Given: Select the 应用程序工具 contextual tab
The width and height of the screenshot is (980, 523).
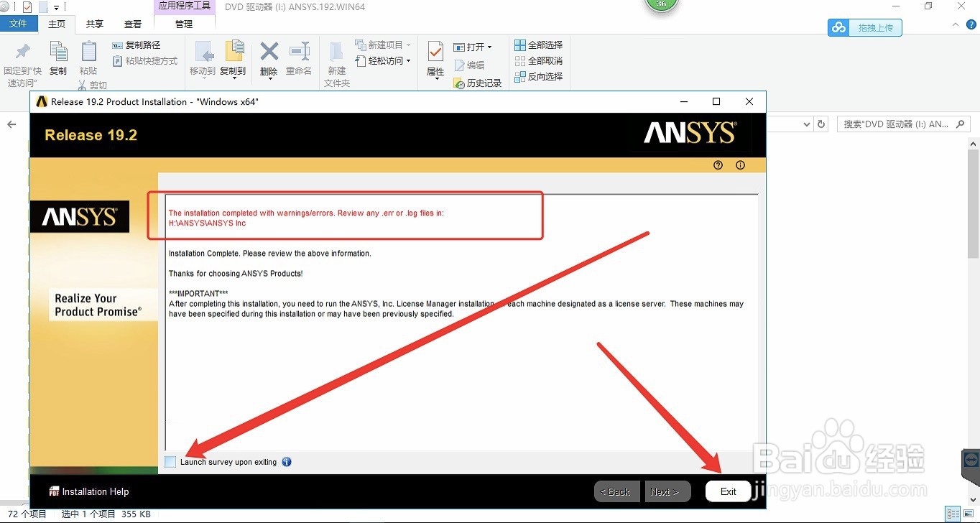Looking at the screenshot, I should [184, 6].
